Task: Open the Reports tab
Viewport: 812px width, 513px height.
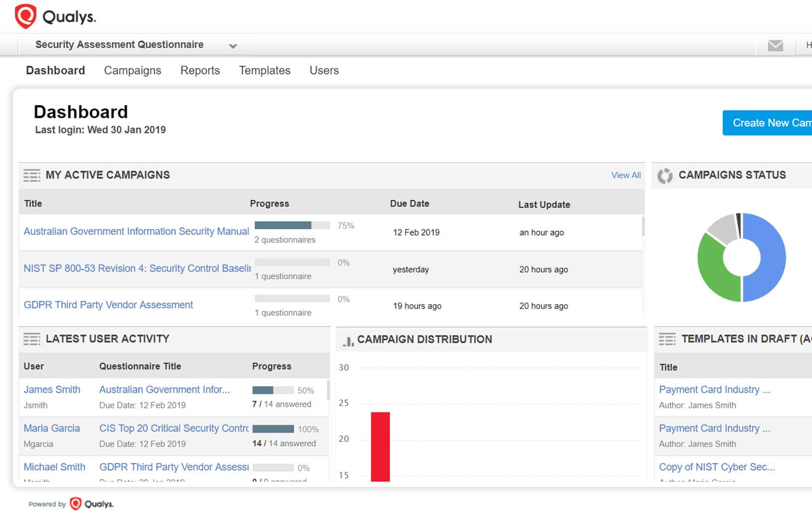Action: (x=200, y=71)
